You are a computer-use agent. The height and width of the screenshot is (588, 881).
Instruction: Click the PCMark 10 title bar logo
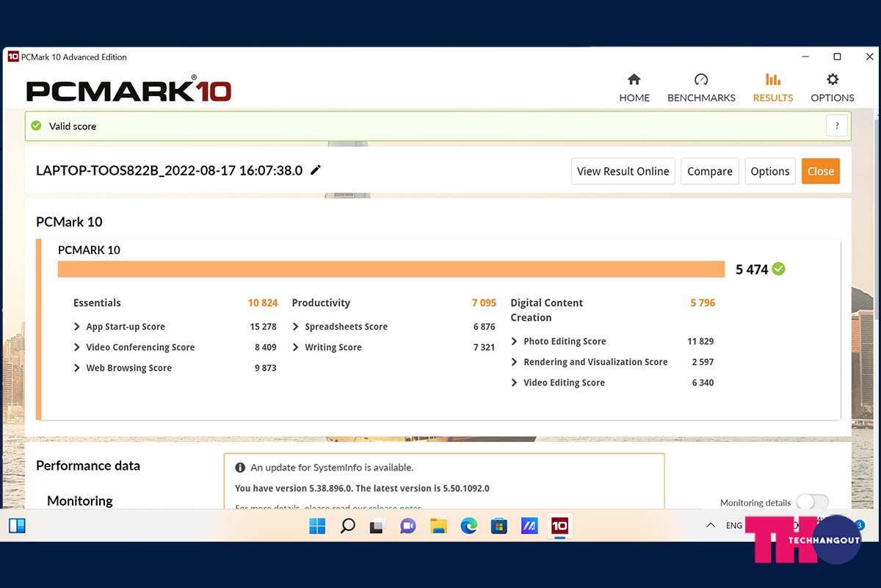13,57
